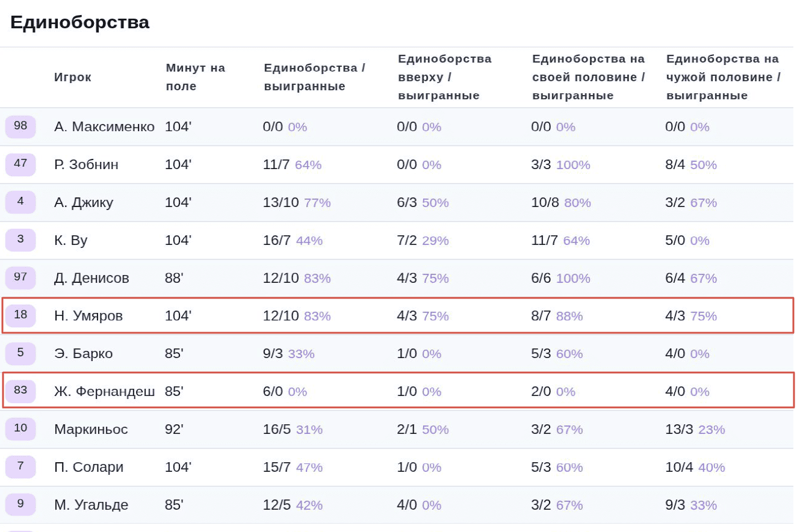Click jersey number badge 98
803x532 pixels.
(20, 126)
